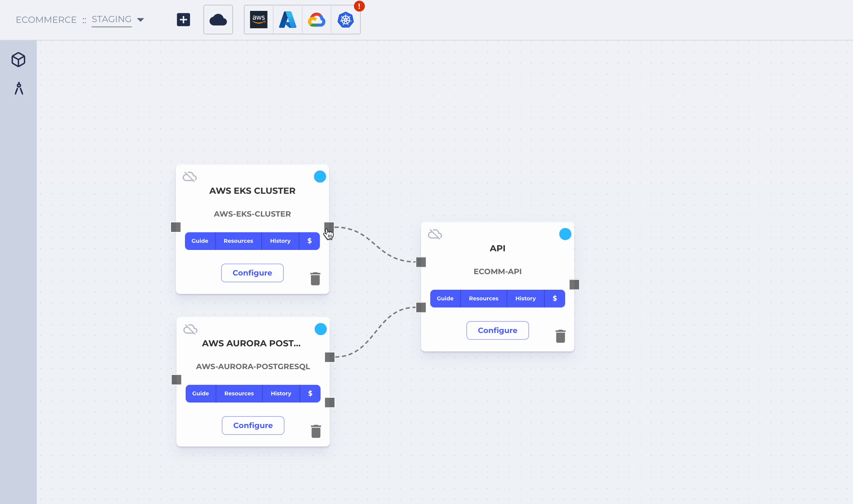Click Configure button on AWS EKS CLUSTER
This screenshot has width=853, height=504.
pyautogui.click(x=252, y=272)
